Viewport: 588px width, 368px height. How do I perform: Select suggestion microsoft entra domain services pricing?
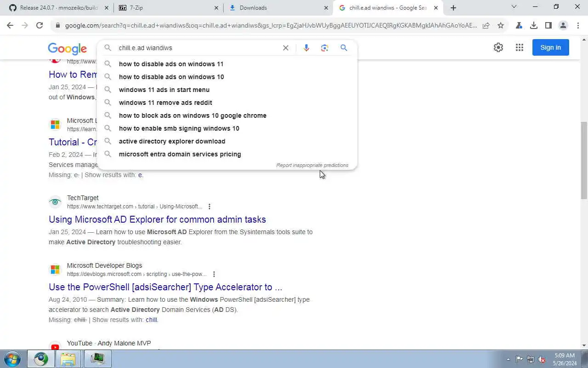pos(227,154)
